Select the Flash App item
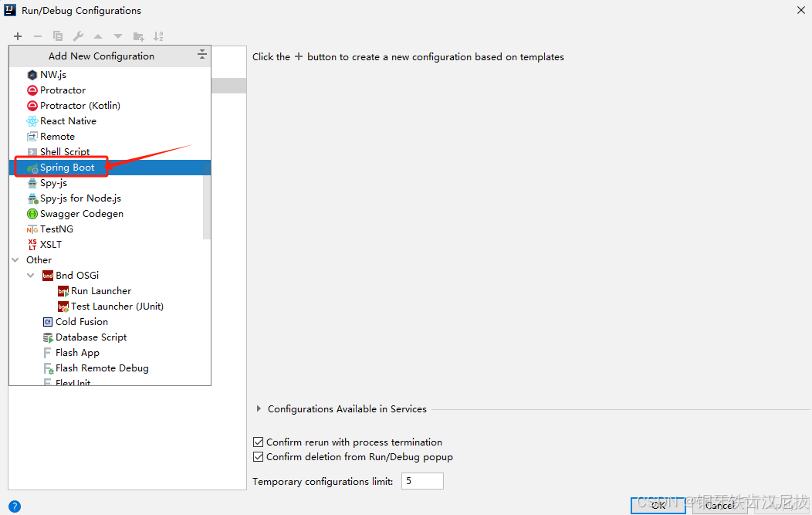The height and width of the screenshot is (515, 812). 110,353
